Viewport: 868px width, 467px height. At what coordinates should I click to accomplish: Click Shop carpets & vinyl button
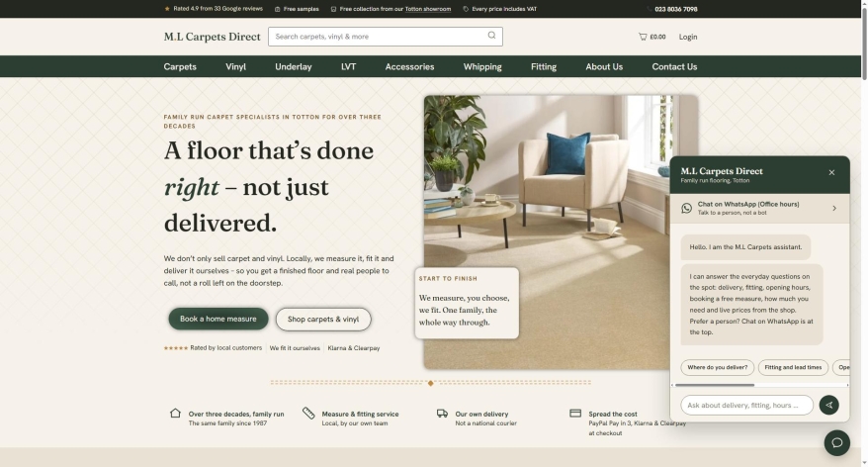(x=323, y=320)
